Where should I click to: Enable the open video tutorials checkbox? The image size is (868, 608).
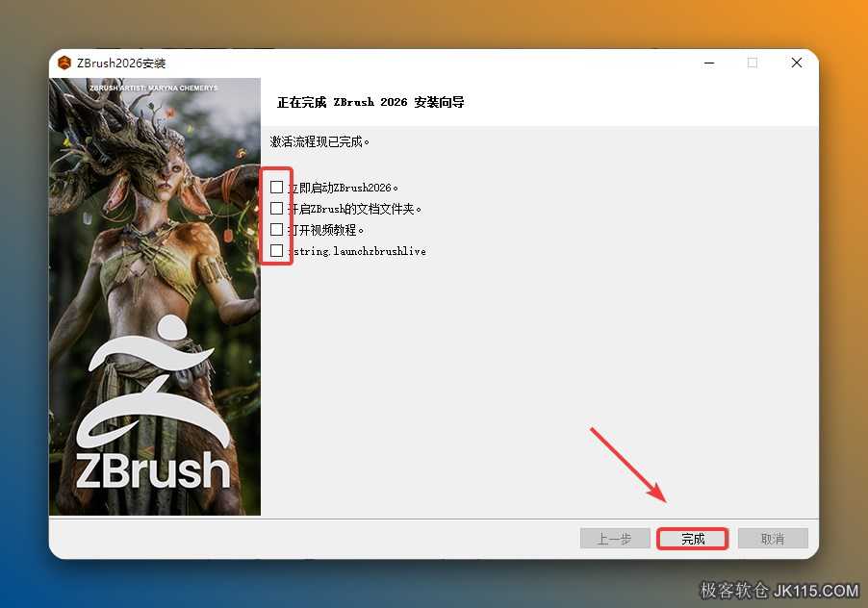[277, 230]
